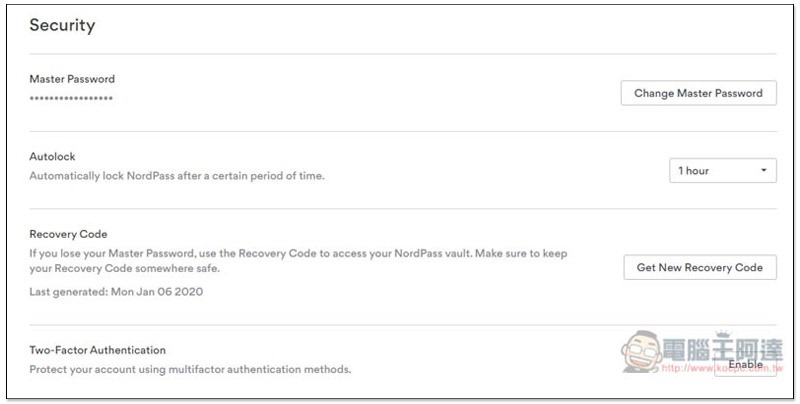Open the Autolock 1 hour dropdown
This screenshot has height=404, width=800.
click(722, 170)
